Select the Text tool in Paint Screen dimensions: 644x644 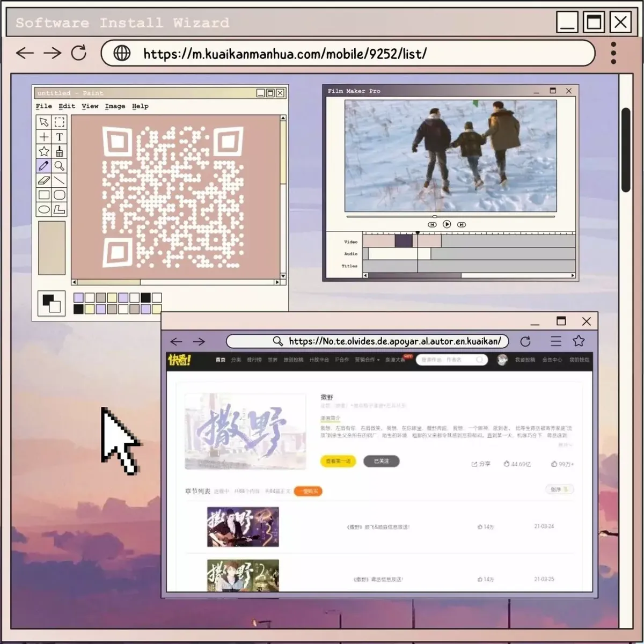pyautogui.click(x=60, y=137)
